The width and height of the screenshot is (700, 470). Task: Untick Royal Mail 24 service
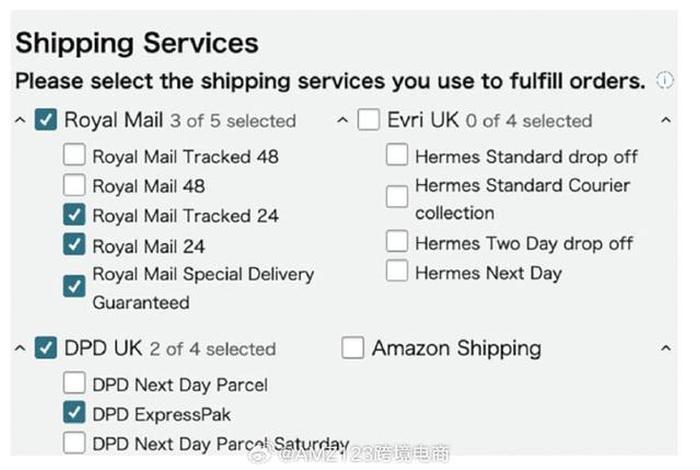pos(74,245)
